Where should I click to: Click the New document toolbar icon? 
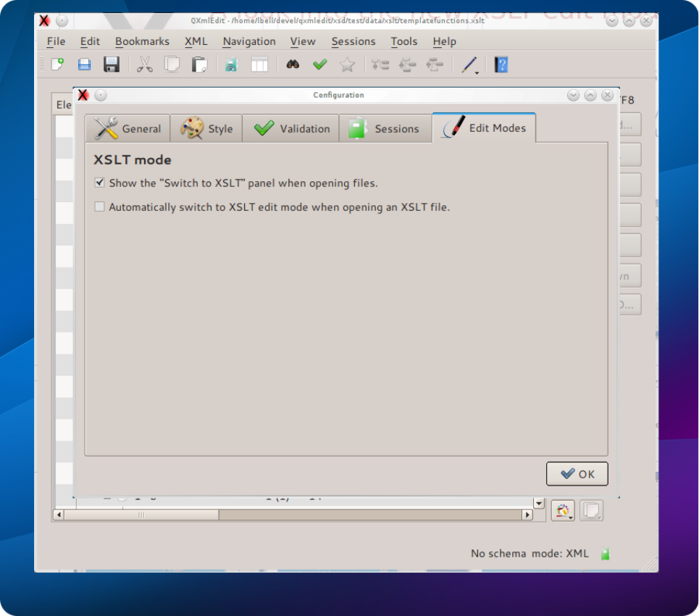(58, 64)
